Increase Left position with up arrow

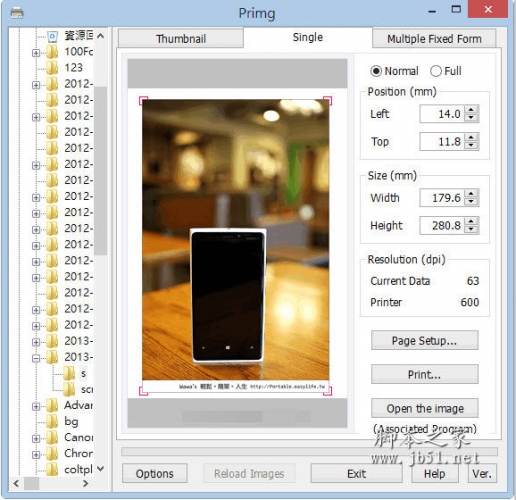pyautogui.click(x=471, y=110)
